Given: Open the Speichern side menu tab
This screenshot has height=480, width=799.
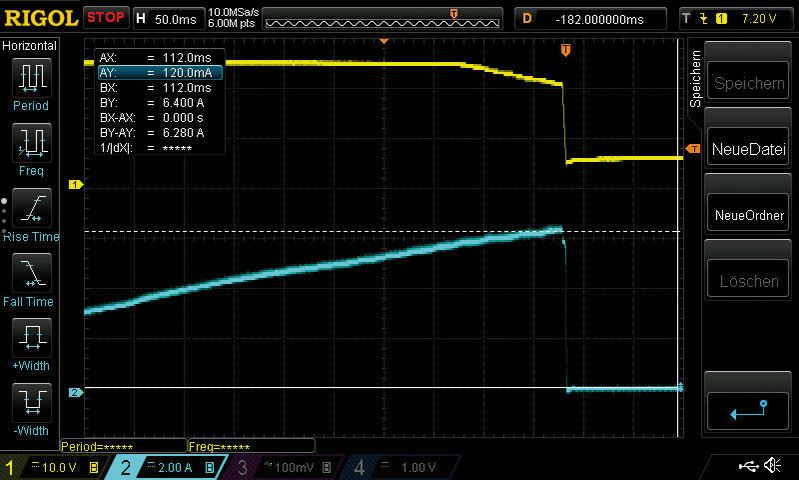Looking at the screenshot, I should [x=696, y=80].
